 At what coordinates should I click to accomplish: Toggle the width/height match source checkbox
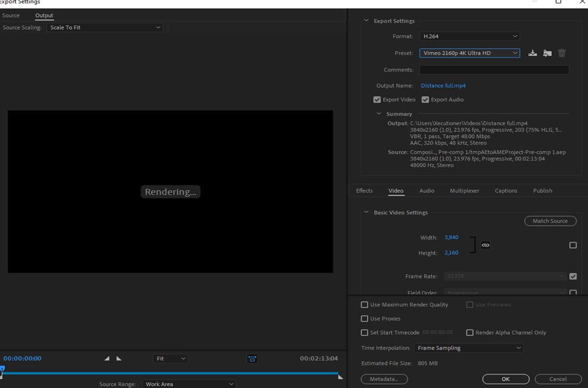(573, 245)
